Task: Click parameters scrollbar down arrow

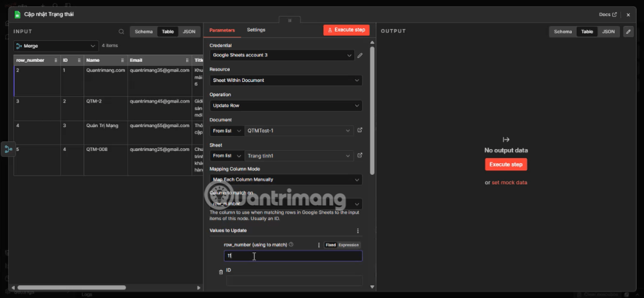Action: (372, 287)
